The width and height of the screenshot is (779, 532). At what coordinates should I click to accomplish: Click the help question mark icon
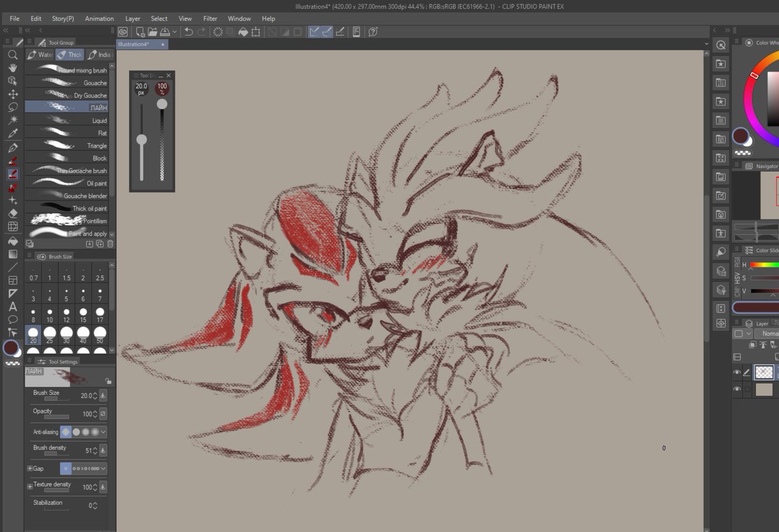click(x=373, y=31)
